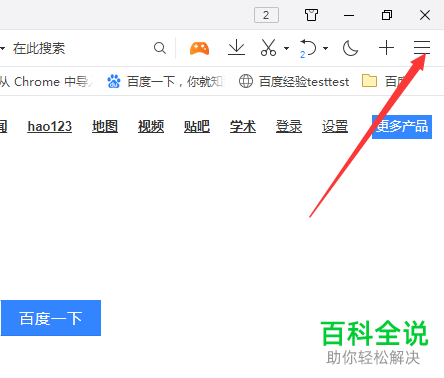
Task: Close the browser window
Action: [x=425, y=15]
